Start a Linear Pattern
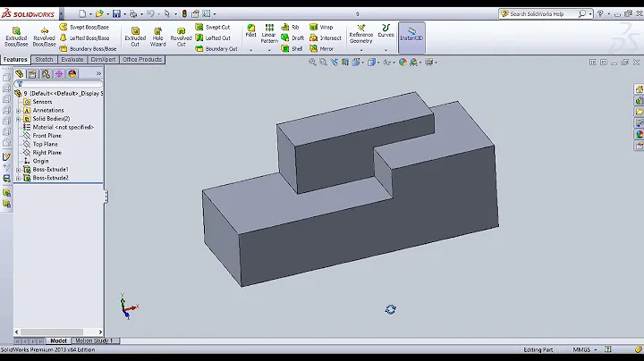The width and height of the screenshot is (644, 361). pyautogui.click(x=269, y=34)
